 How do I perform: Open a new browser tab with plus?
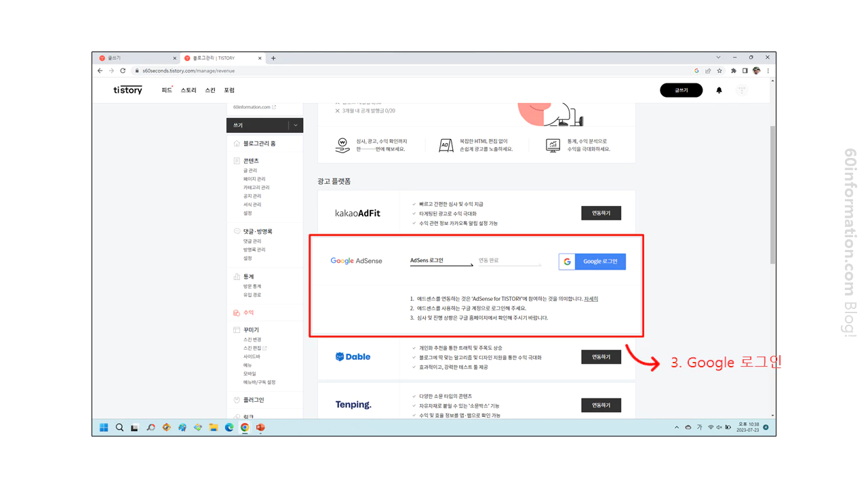[273, 58]
